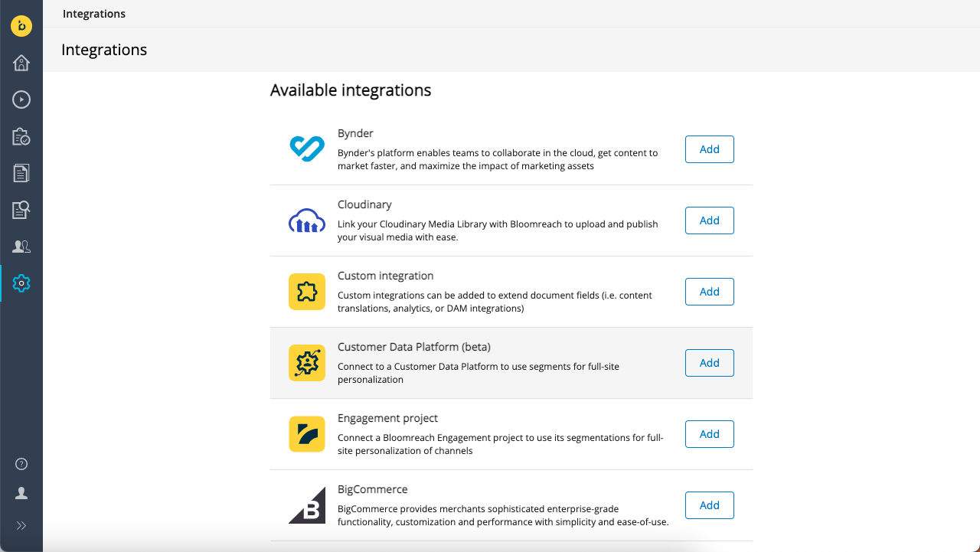Image resolution: width=980 pixels, height=552 pixels.
Task: Click the Integrations breadcrumb label
Action: tap(94, 14)
